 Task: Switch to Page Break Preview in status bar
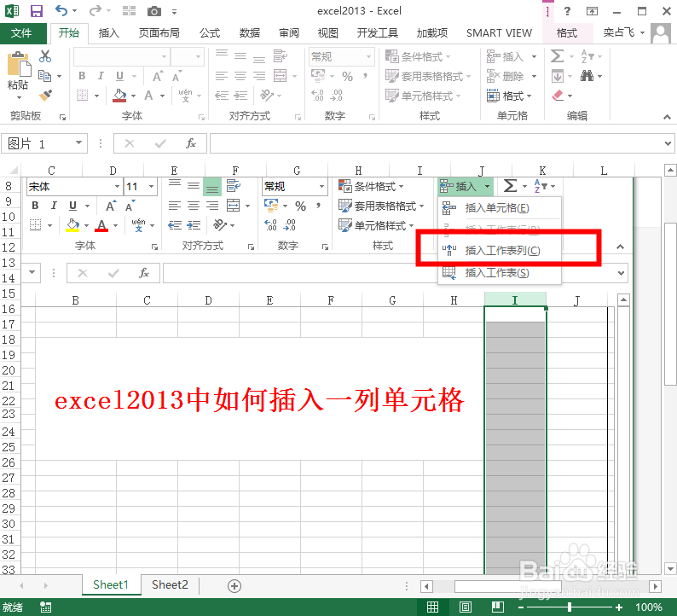pyautogui.click(x=498, y=607)
